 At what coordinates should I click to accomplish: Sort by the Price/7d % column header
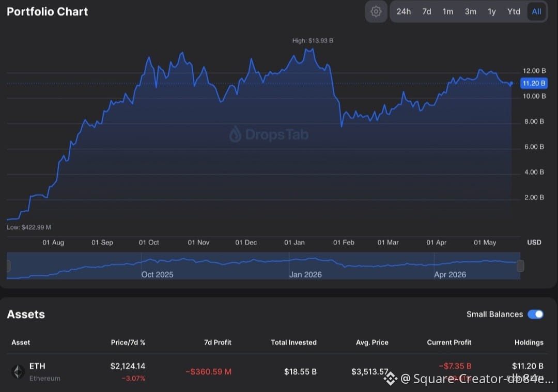128,342
